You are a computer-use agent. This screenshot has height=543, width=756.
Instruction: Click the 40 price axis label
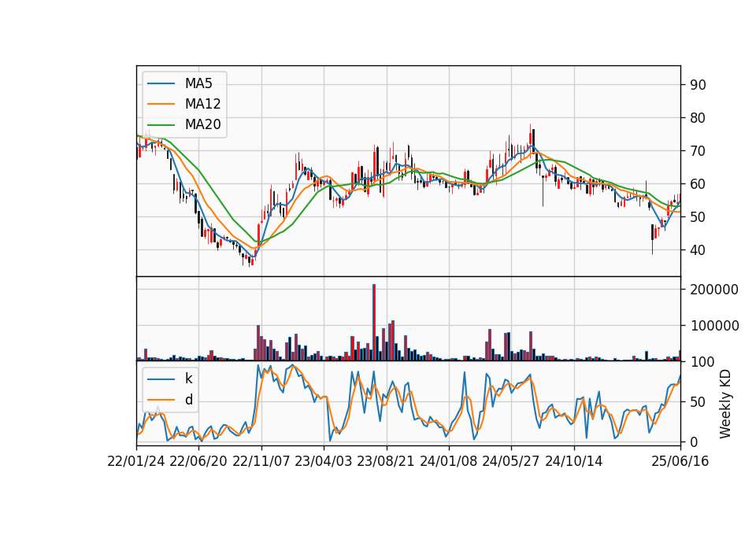pos(698,250)
